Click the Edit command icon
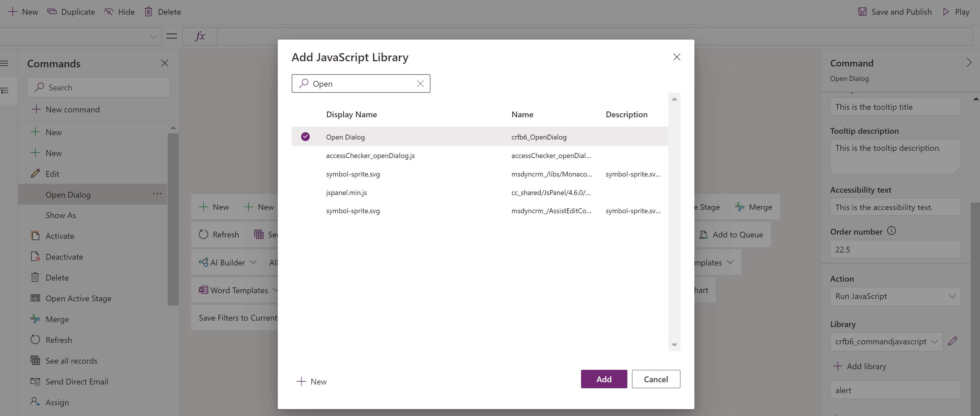980x416 pixels. tap(36, 173)
